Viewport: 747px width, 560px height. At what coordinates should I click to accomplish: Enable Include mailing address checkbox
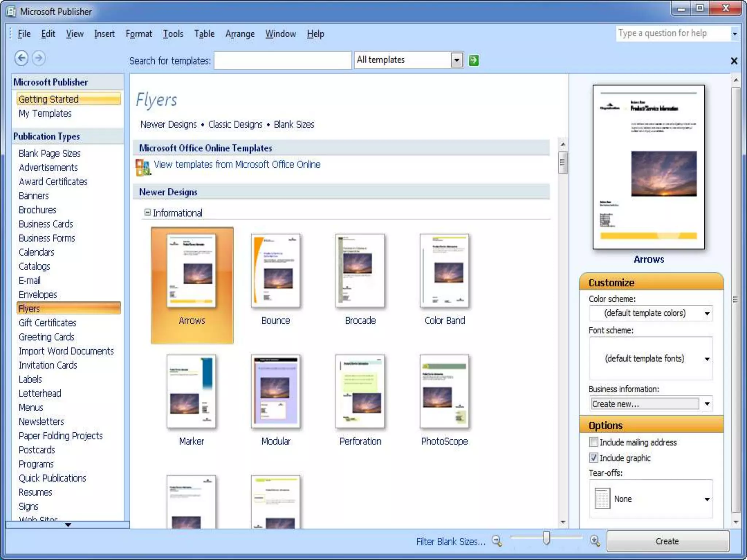coord(594,442)
